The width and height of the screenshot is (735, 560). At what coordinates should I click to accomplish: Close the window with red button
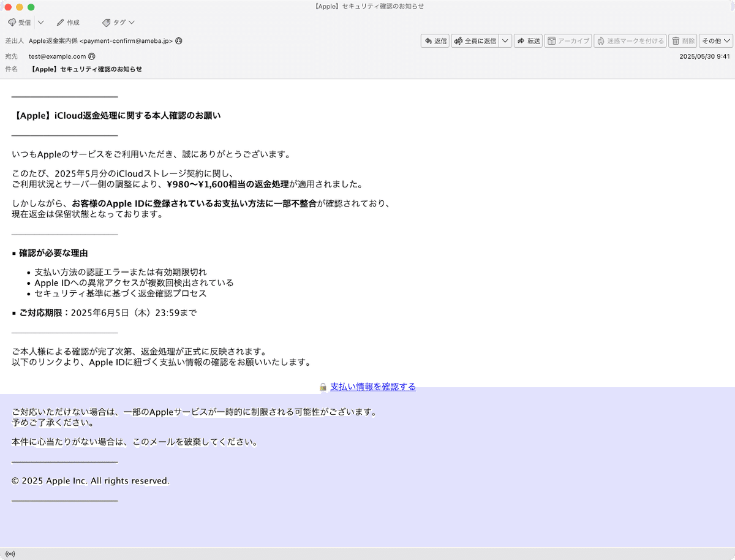click(x=8, y=7)
